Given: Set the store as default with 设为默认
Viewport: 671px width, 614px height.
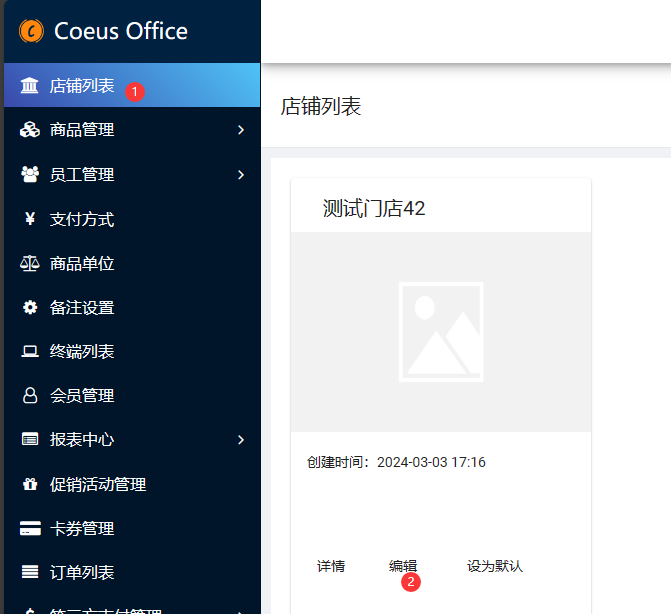Looking at the screenshot, I should point(495,566).
